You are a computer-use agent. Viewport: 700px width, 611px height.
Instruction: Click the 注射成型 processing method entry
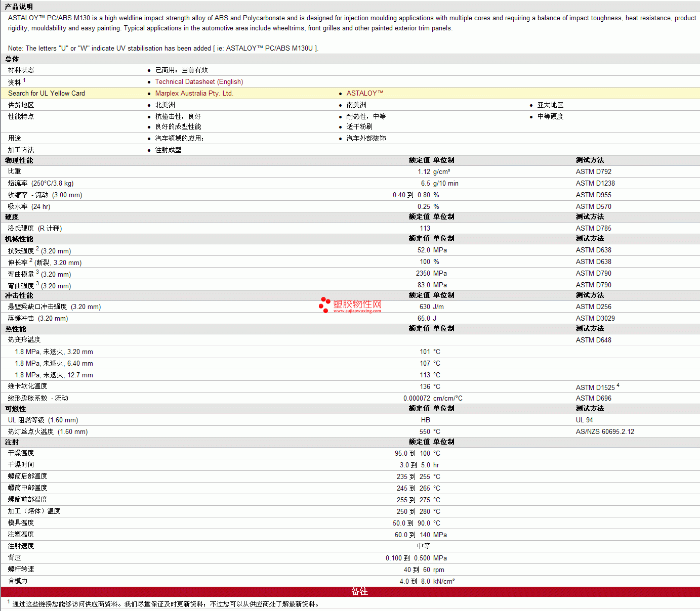tap(168, 150)
